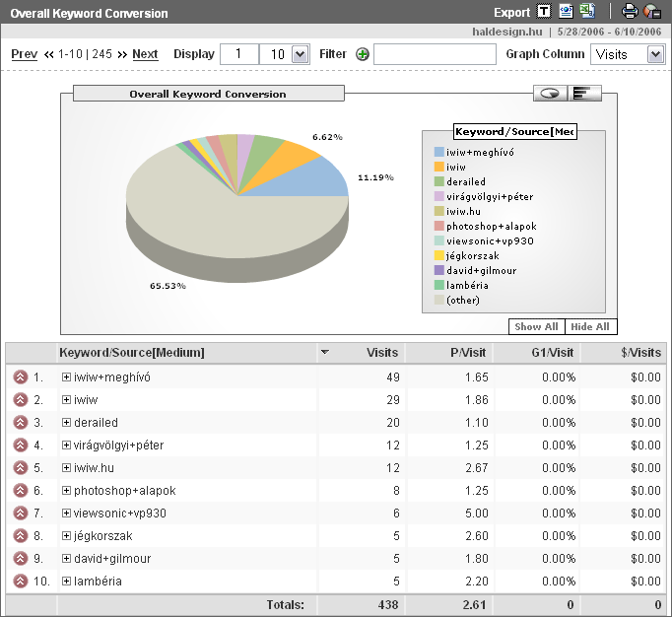
Task: Open the Graph Column Visits dropdown
Action: (655, 54)
